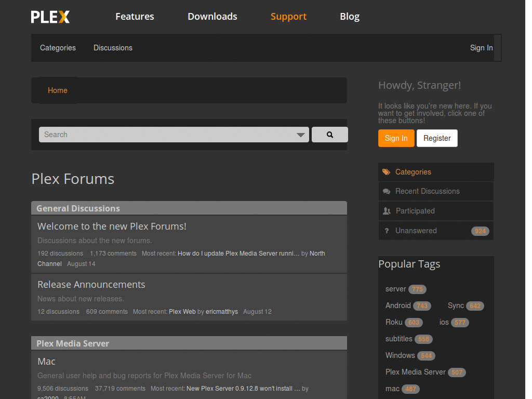Click the 609 comments count text
The image size is (532, 399).
coord(107,312)
